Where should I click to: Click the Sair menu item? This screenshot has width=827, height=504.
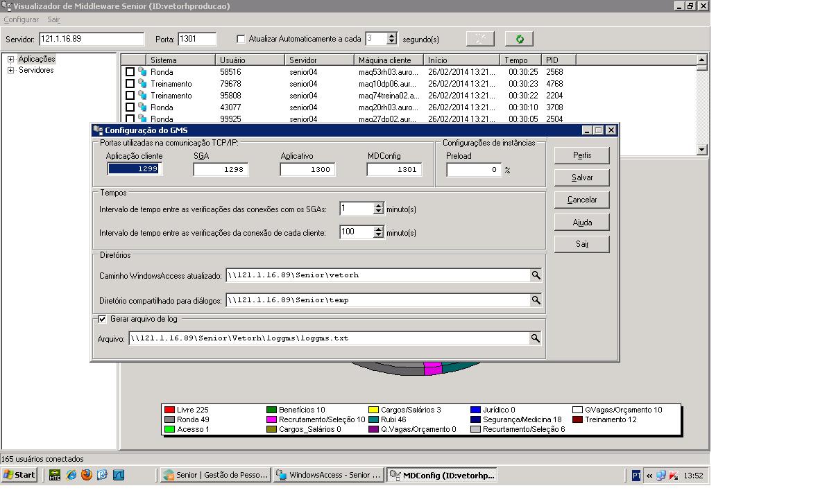coord(53,19)
